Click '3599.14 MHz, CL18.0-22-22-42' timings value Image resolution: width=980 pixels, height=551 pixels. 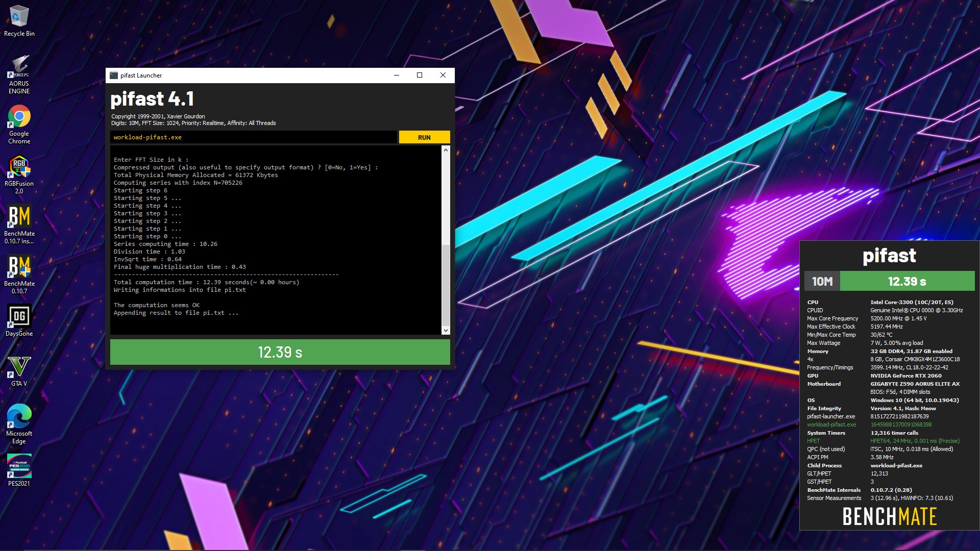point(909,367)
